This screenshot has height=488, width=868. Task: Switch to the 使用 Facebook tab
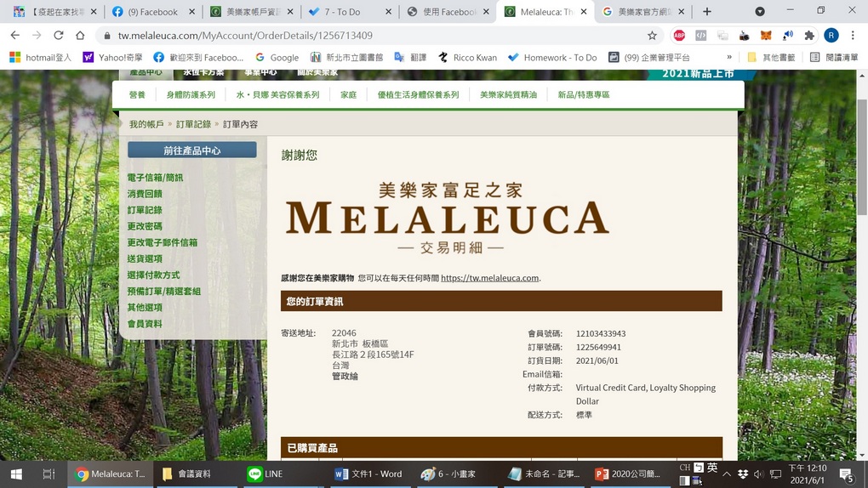click(448, 12)
